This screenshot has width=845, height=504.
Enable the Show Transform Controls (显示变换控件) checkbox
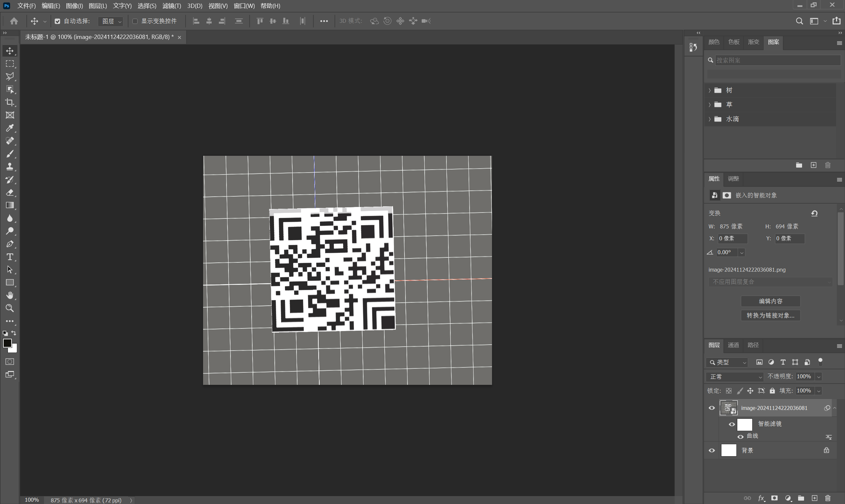click(135, 21)
